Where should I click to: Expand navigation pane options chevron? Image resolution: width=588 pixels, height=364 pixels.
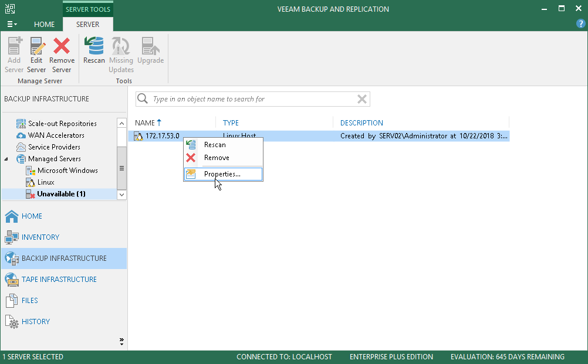[121, 341]
